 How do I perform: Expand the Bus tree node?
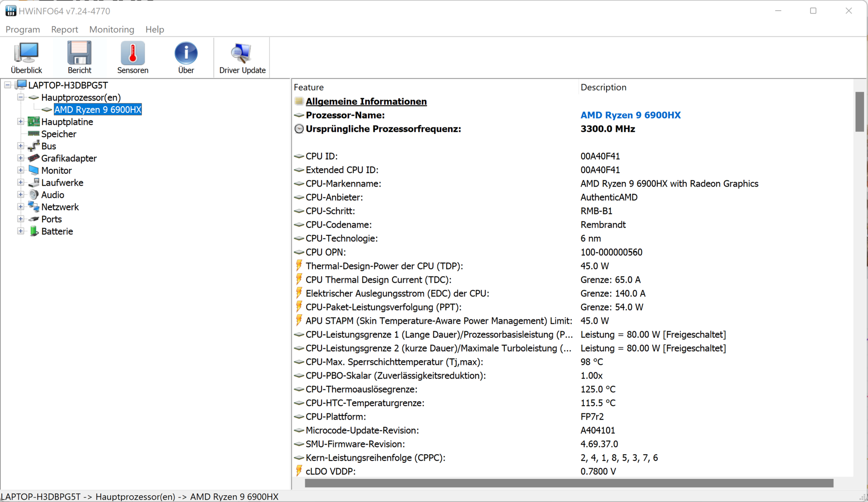(x=21, y=146)
